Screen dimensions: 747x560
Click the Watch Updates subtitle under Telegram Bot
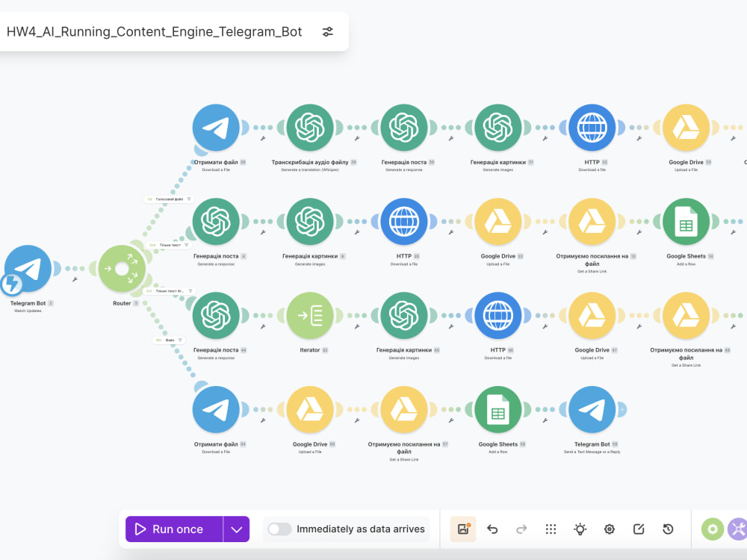[28, 311]
